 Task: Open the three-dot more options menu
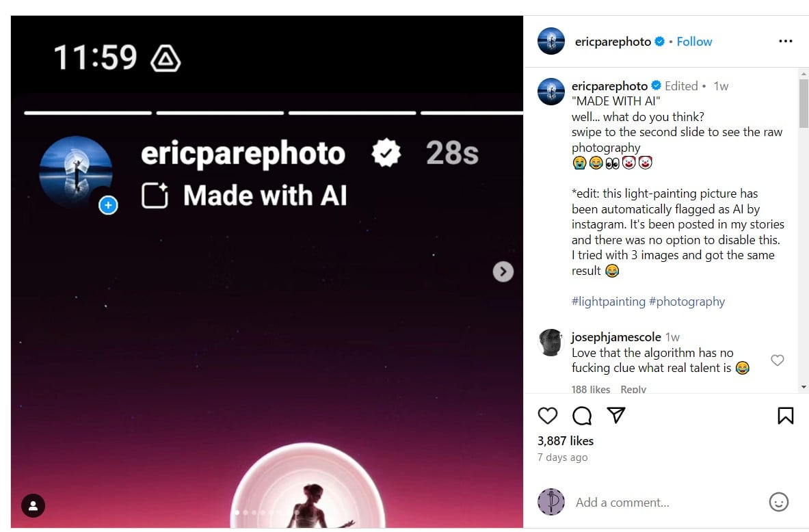[785, 42]
